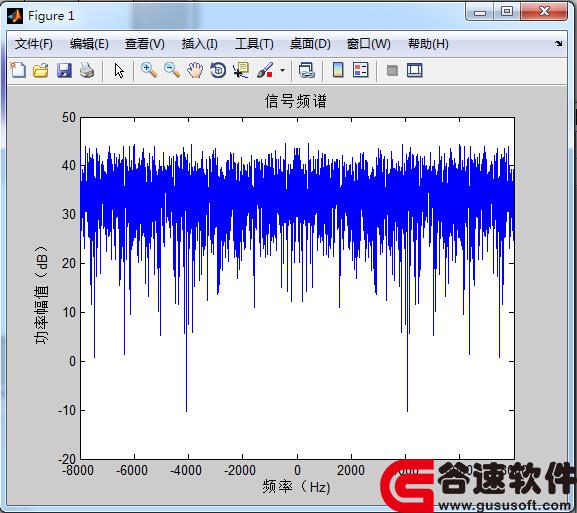Open the 文件(F) menu
The height and width of the screenshot is (513, 577).
coord(33,44)
